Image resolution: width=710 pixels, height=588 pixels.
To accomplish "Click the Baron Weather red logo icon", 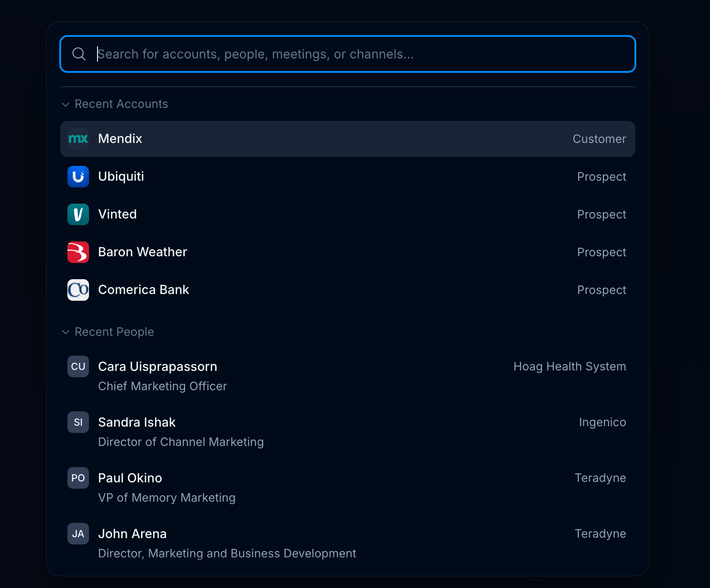I will (78, 252).
